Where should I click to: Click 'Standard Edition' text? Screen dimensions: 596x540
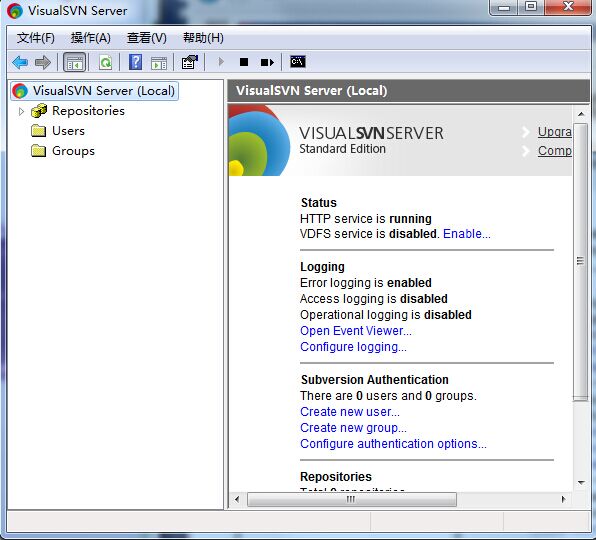coord(342,149)
